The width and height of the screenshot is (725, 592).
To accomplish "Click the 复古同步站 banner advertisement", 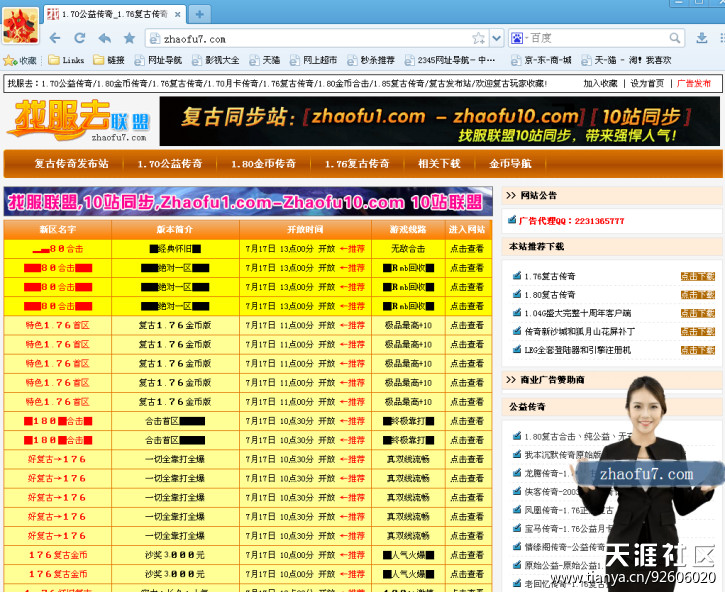I will click(440, 121).
